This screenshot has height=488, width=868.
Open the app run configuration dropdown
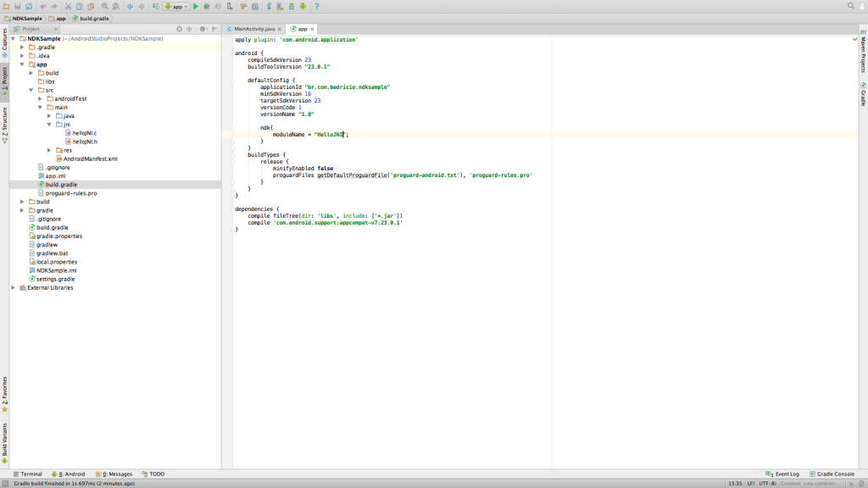[x=175, y=6]
